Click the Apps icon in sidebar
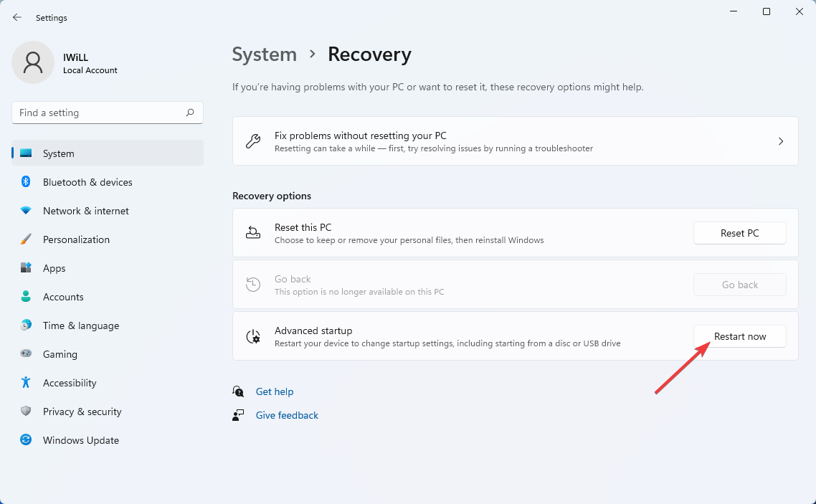Viewport: 816px width, 504px height. point(26,268)
